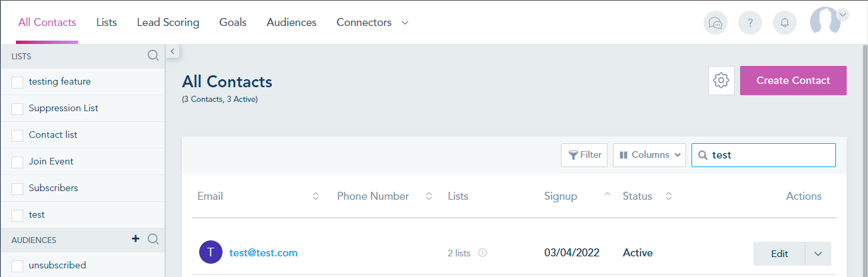Collapse the left sidebar panel
The width and height of the screenshot is (868, 277).
coord(172,51)
